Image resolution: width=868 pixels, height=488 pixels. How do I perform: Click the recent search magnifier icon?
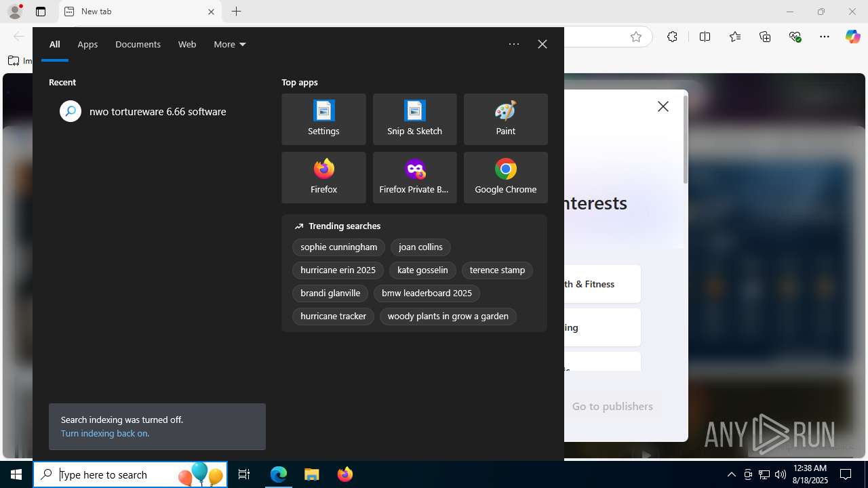71,111
